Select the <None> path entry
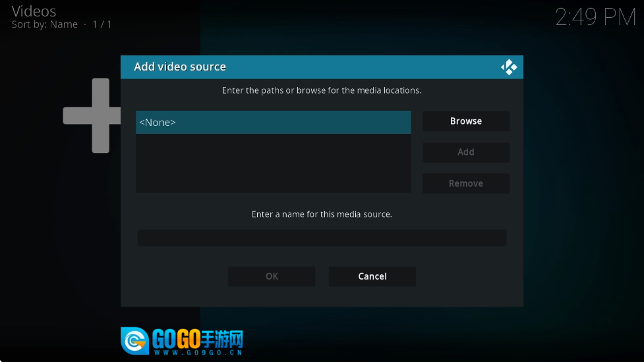Viewport: 644px width, 362px height. (x=273, y=123)
